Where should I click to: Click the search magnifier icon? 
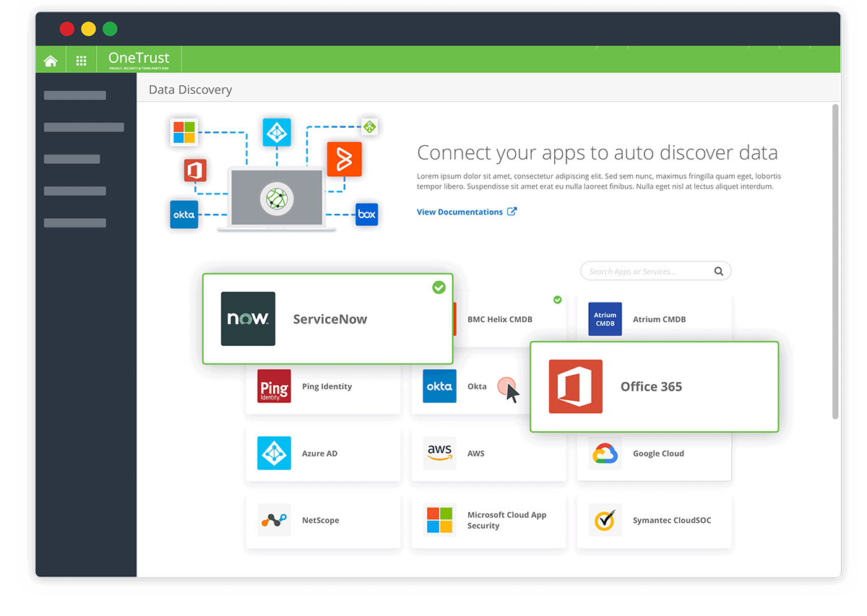point(719,272)
